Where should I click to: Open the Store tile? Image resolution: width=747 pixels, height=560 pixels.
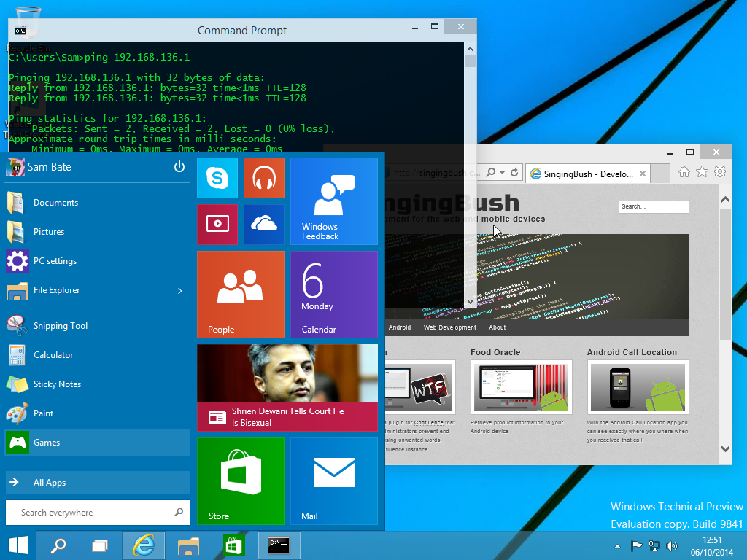pyautogui.click(x=241, y=481)
